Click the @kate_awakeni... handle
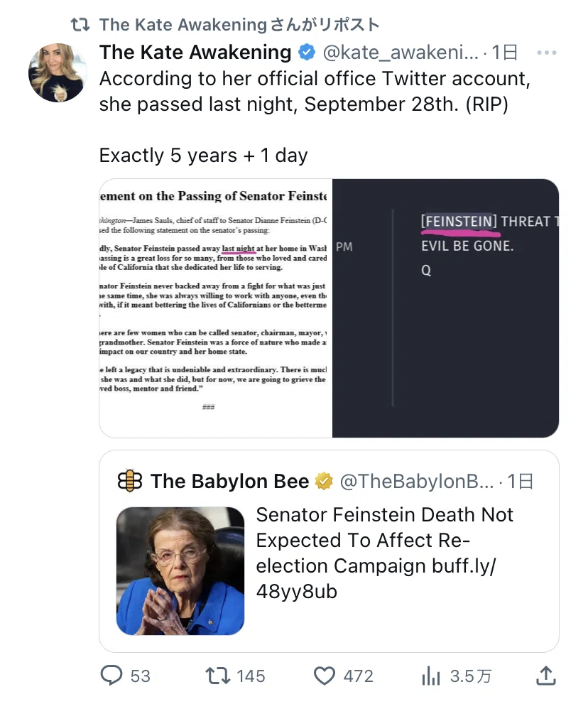The width and height of the screenshot is (588, 704). [x=401, y=53]
